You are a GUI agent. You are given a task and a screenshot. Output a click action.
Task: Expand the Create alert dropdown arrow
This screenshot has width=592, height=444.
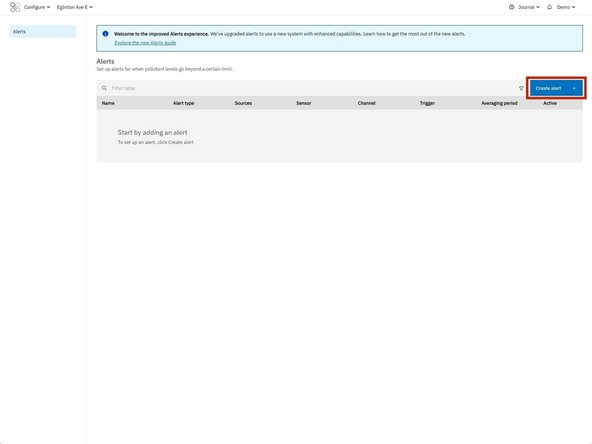pyautogui.click(x=574, y=88)
